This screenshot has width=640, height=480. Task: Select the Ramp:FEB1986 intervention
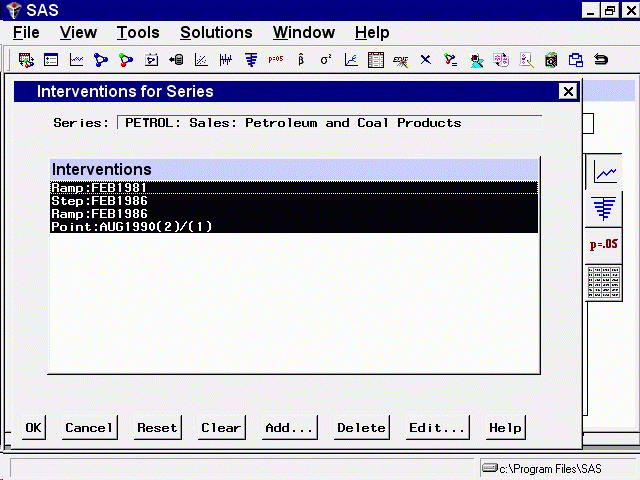[294, 214]
